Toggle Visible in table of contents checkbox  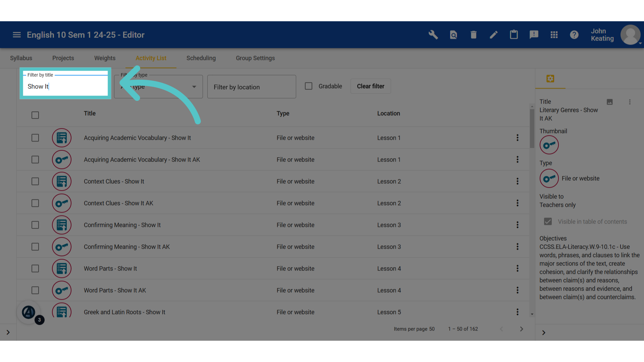[x=548, y=222]
